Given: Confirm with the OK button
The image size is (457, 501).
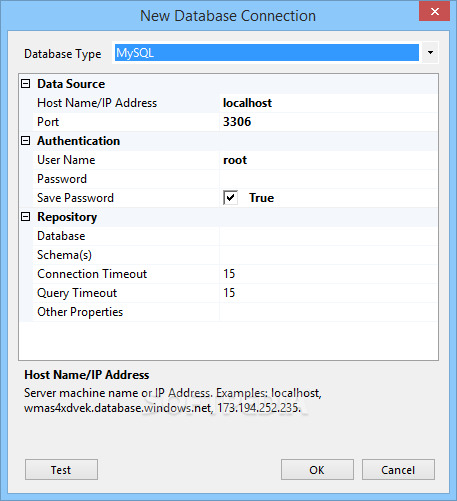Looking at the screenshot, I should (x=317, y=470).
